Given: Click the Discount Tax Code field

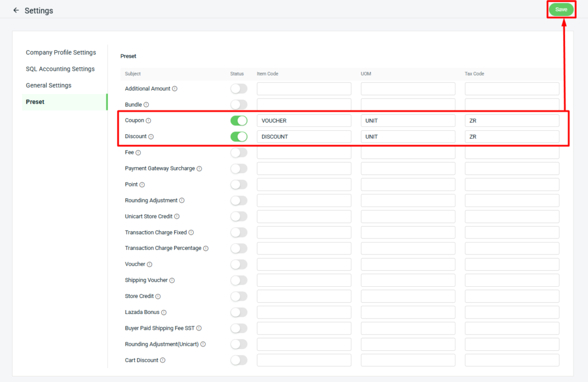Looking at the screenshot, I should click(512, 136).
